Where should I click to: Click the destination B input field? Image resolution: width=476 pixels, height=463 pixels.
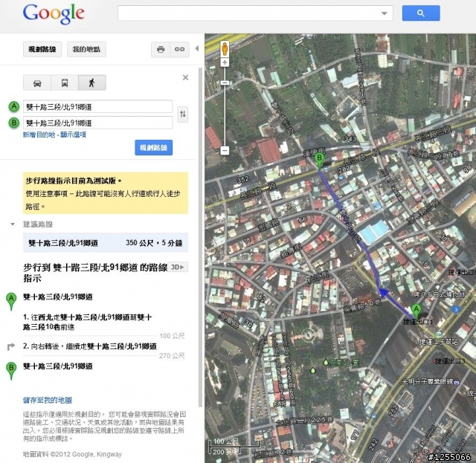tap(97, 123)
